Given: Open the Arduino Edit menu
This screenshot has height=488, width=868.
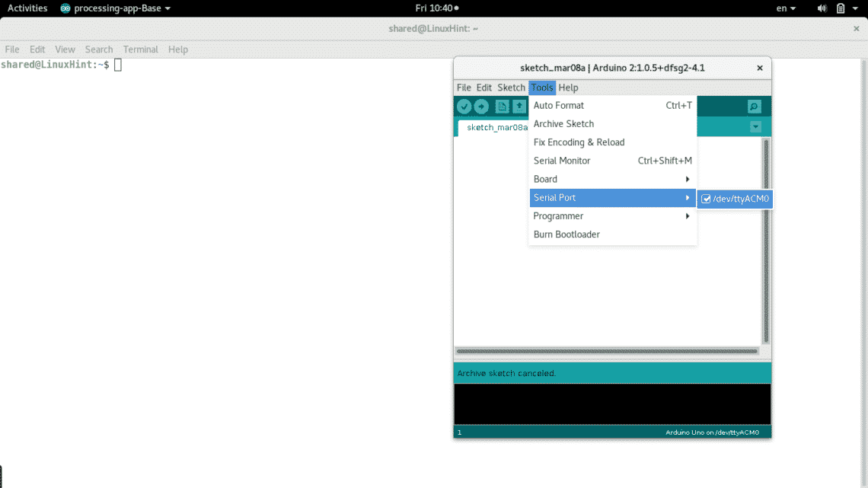Looking at the screenshot, I should pyautogui.click(x=483, y=88).
